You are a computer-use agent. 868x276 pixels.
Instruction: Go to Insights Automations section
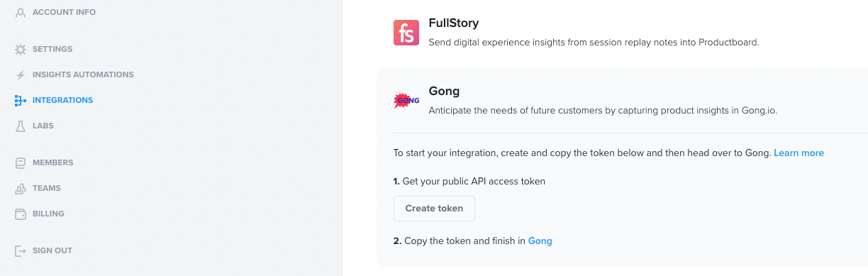point(83,74)
